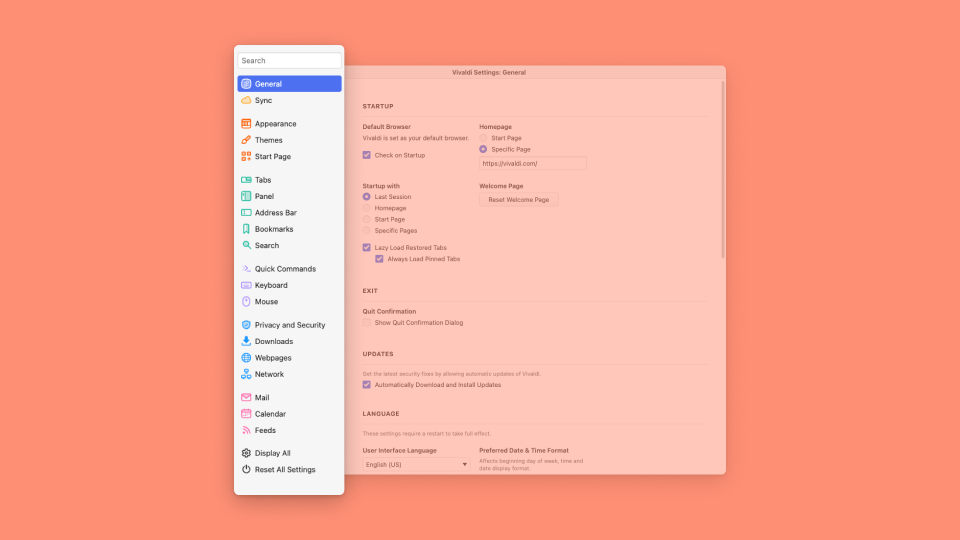
Task: Click Display All label
Action: click(x=272, y=453)
